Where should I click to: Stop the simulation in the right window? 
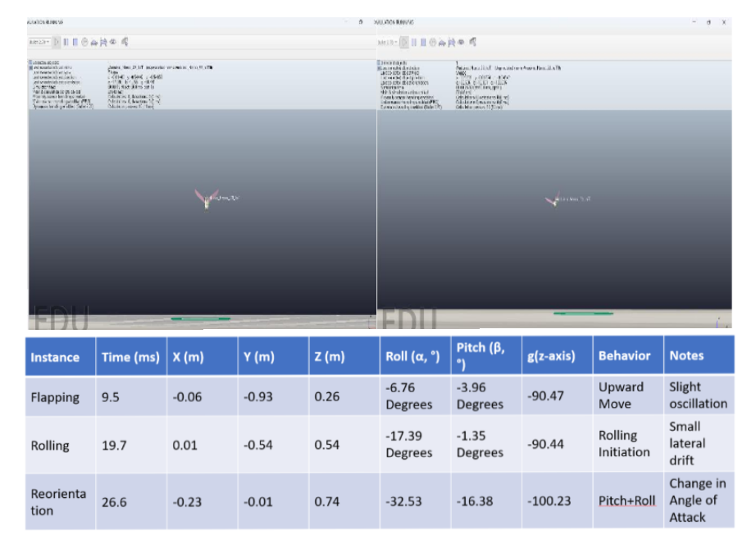click(424, 42)
